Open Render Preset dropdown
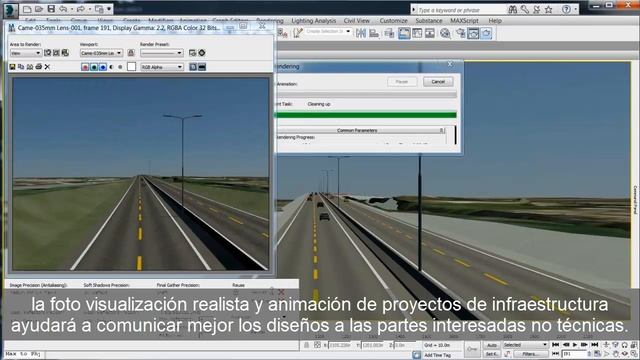The height and width of the screenshot is (360, 640). 162,53
